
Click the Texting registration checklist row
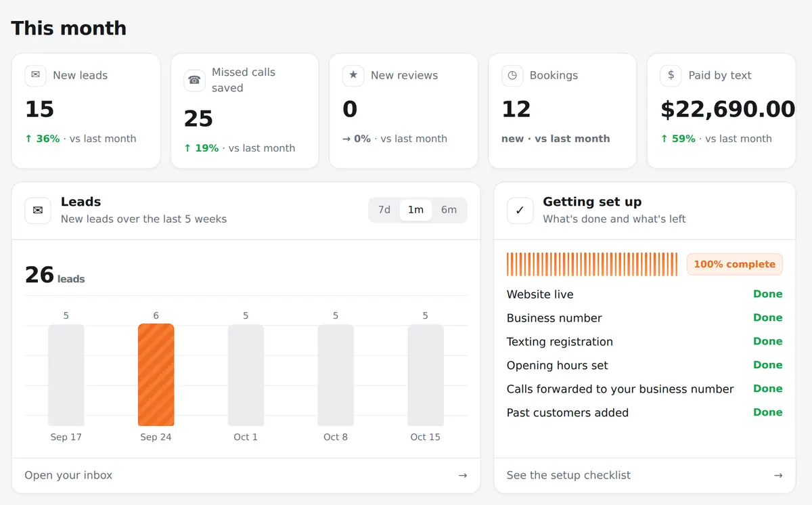[x=645, y=342]
